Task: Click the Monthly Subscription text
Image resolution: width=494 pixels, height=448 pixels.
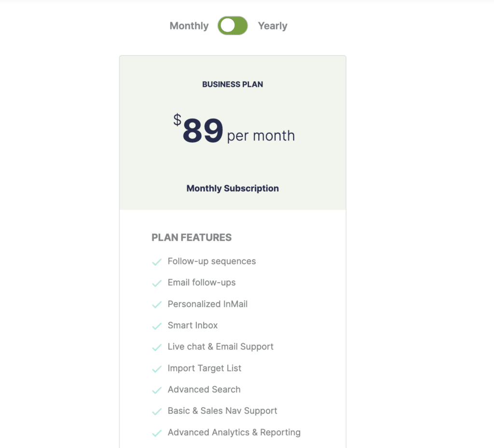Action: (233, 188)
